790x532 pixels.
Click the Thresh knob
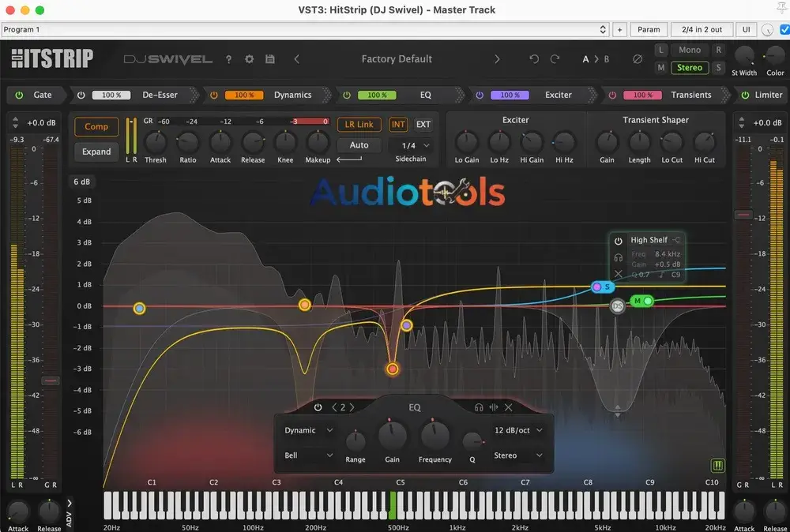point(156,143)
